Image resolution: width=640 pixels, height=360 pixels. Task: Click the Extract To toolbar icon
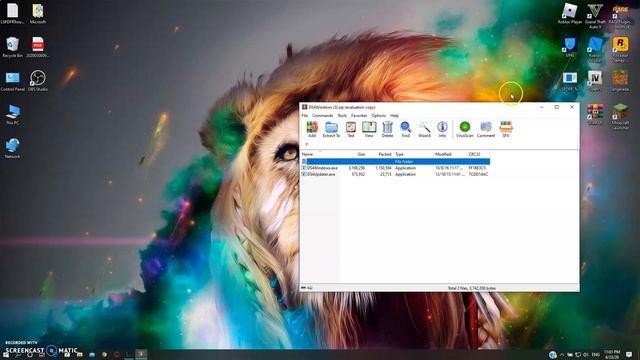pos(331,129)
